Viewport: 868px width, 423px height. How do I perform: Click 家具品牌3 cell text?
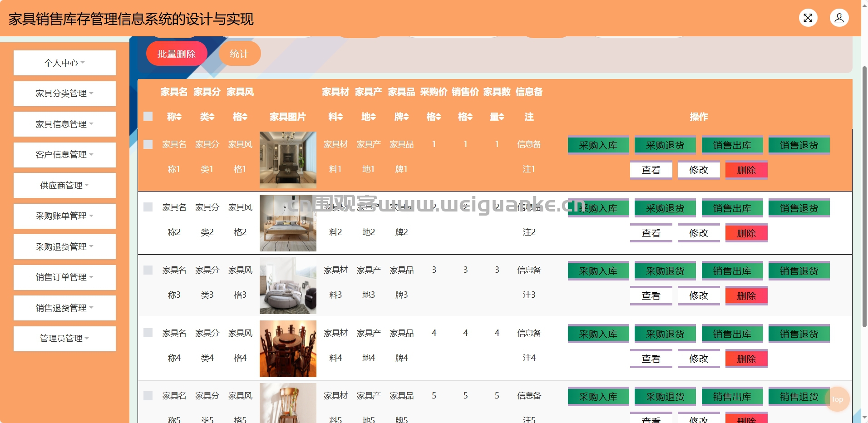401,282
